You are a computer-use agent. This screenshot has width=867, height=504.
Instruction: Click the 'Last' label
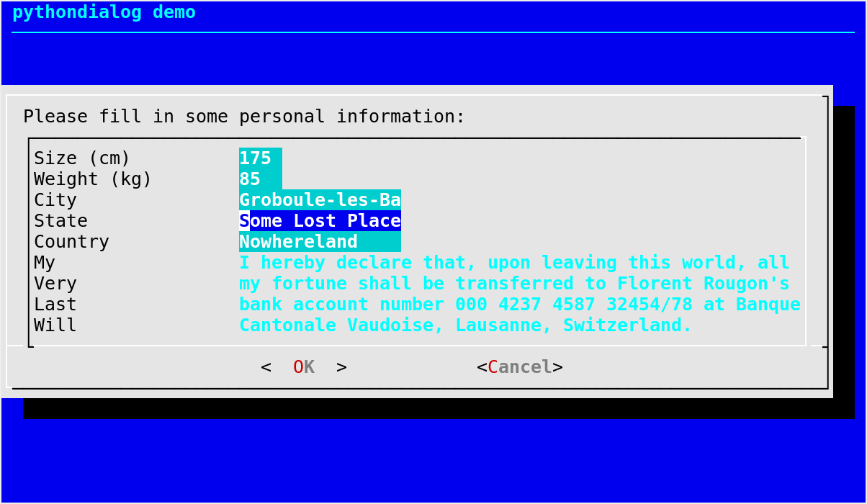55,304
